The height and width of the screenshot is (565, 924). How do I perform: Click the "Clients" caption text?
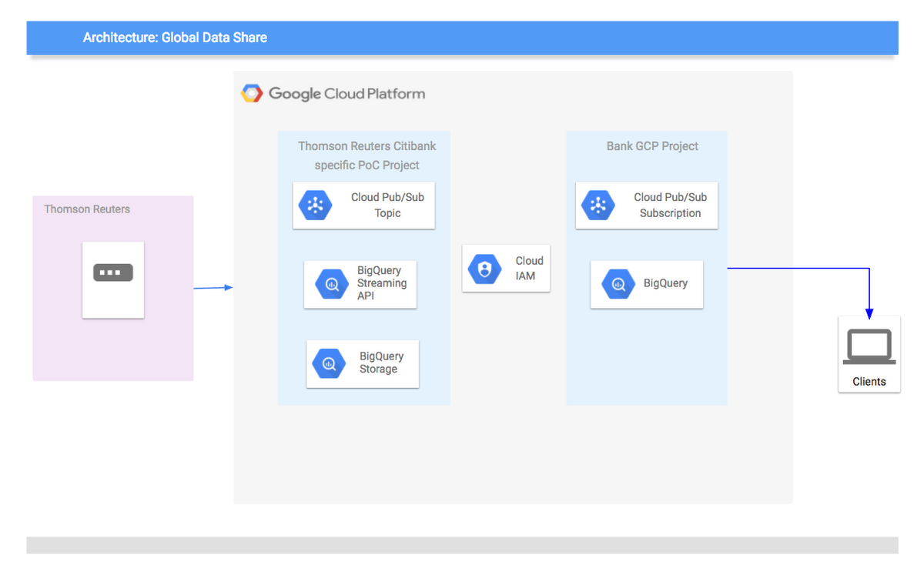869,382
